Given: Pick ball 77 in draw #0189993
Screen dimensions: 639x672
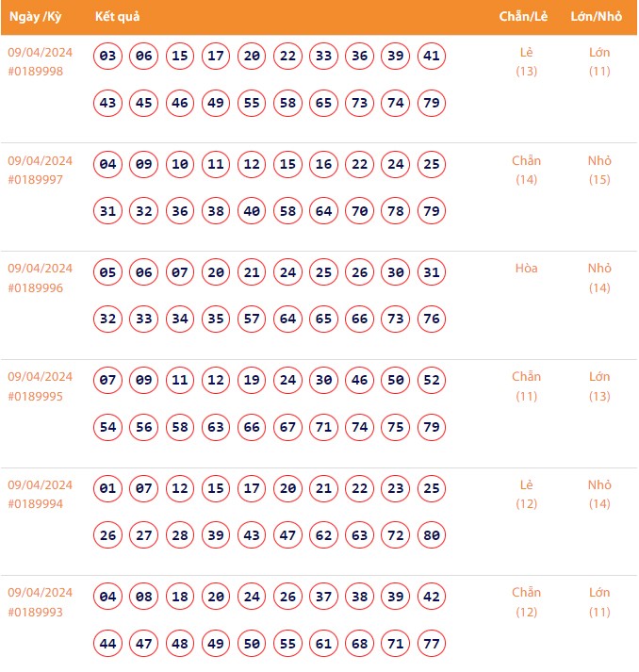Looking at the screenshot, I should click(431, 644).
